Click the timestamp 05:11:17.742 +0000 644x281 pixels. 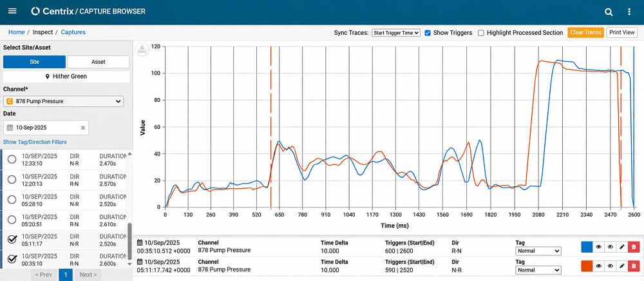coord(164,270)
